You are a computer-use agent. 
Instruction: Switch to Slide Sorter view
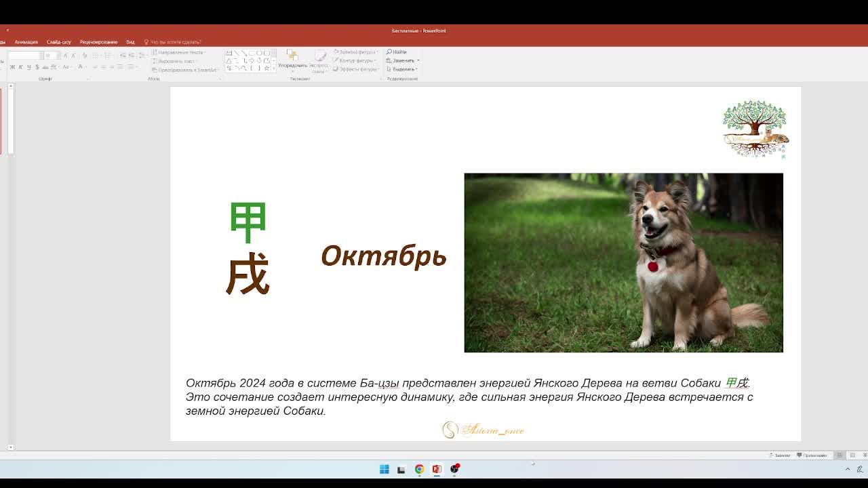coord(852,455)
